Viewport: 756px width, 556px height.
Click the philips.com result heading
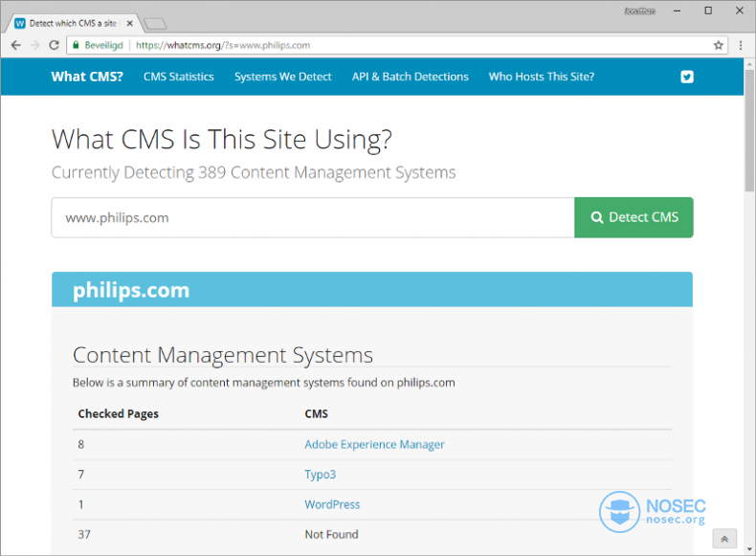point(131,290)
